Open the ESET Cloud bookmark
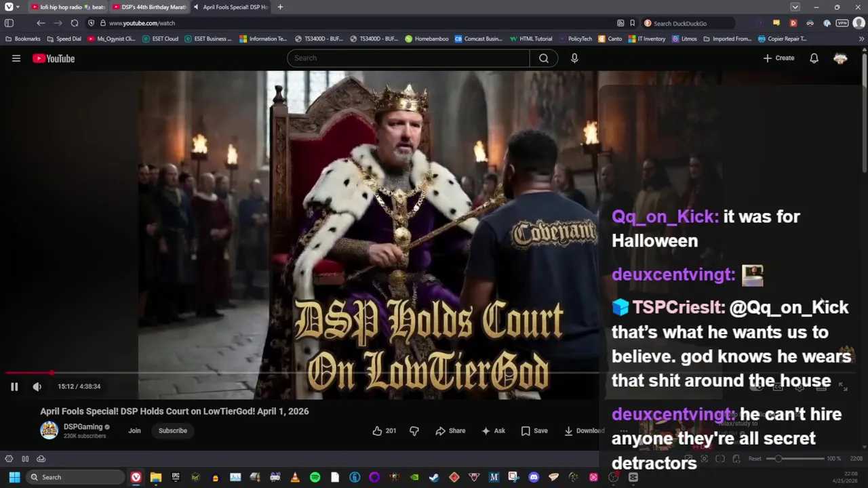This screenshot has width=868, height=488. coord(161,39)
